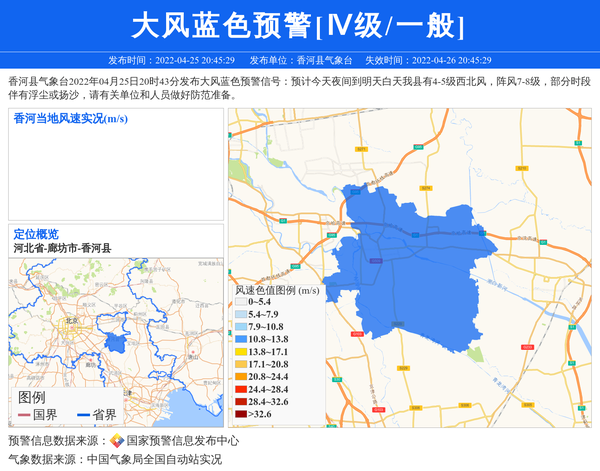
Task: Click the 定位概览 heading
Action: [x=36, y=234]
